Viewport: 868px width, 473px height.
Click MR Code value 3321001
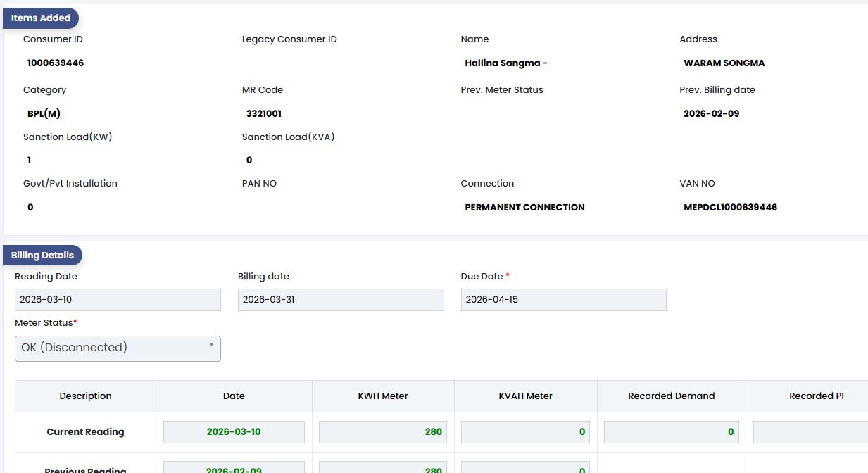(264, 114)
